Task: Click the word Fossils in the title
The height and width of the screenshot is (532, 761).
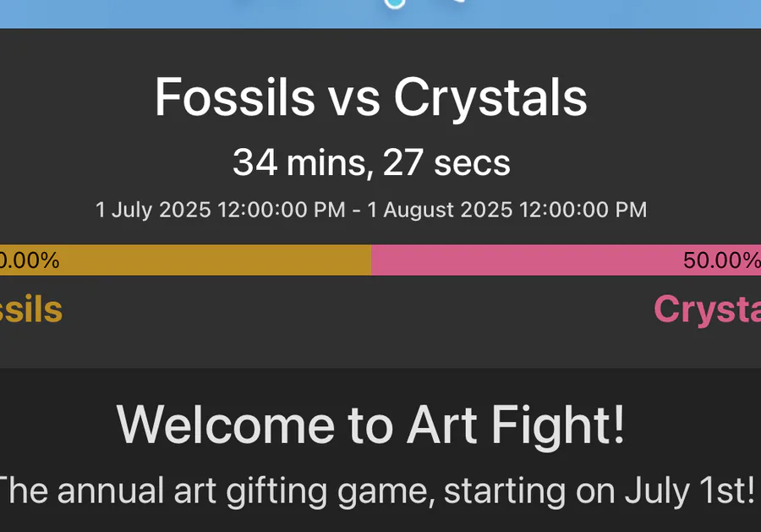Action: coord(235,97)
